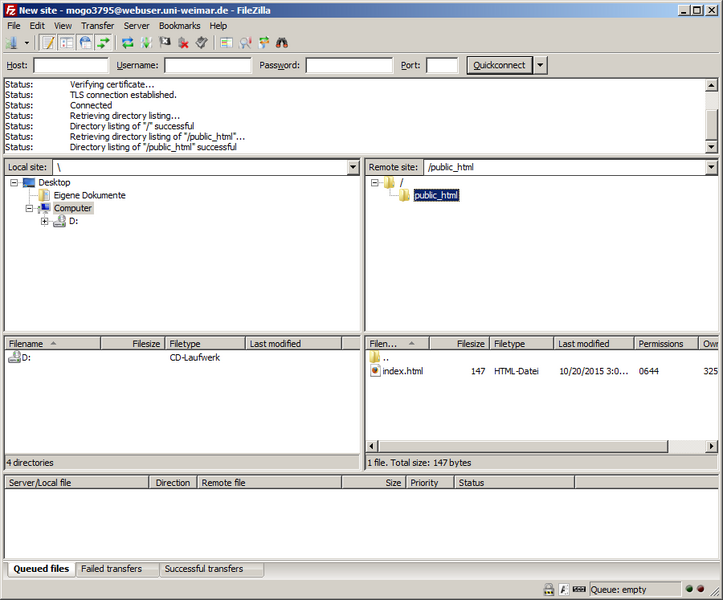Disconnect from the current server
The image size is (723, 600).
click(x=184, y=43)
